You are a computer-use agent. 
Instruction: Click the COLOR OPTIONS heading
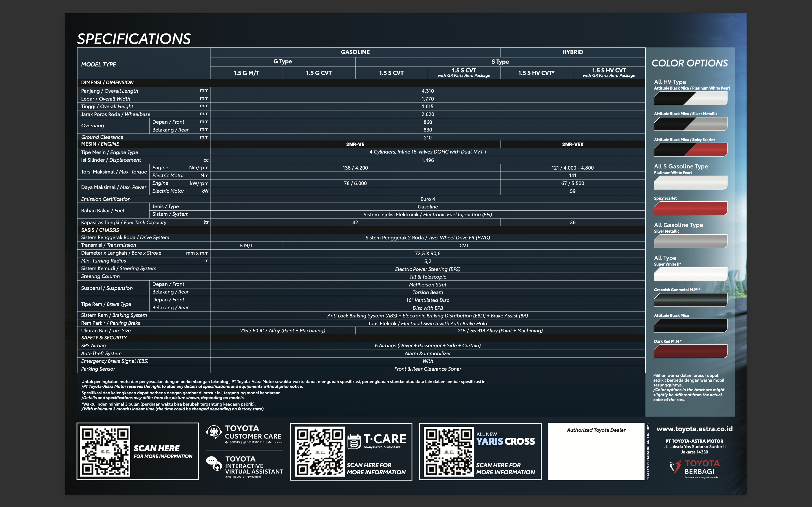(x=690, y=63)
